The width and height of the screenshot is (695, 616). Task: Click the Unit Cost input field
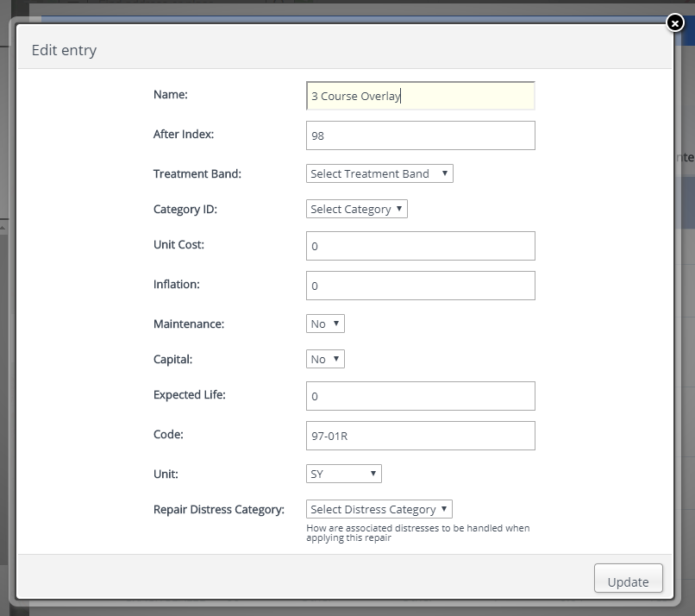420,246
